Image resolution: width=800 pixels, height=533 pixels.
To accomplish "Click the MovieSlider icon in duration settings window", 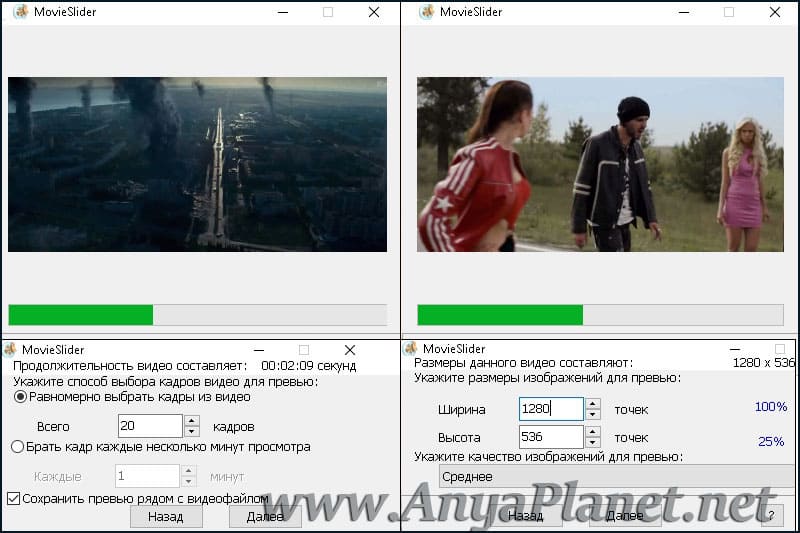I will [x=10, y=349].
